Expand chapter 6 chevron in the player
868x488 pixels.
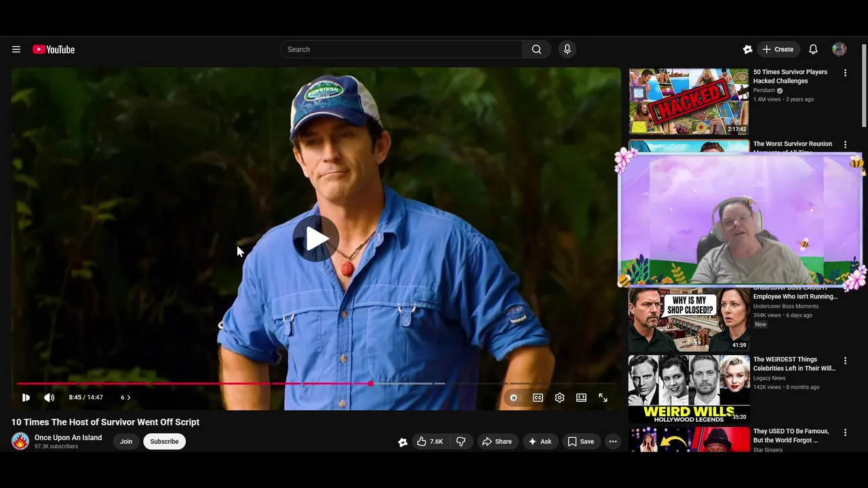126,398
